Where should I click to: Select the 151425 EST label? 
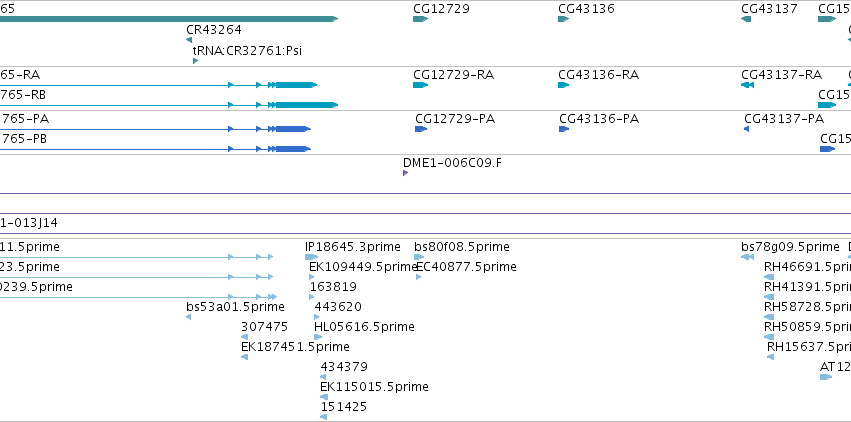coord(344,407)
